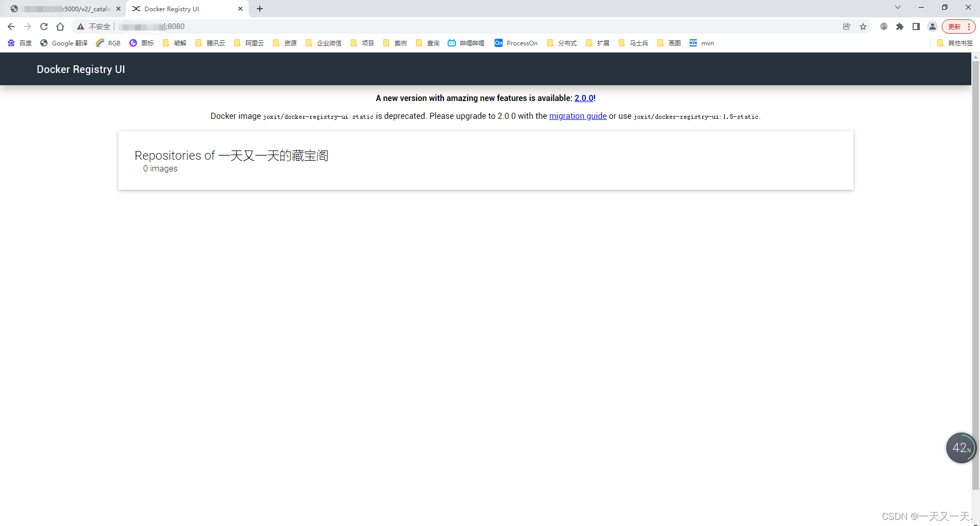Screen dimensions: 980x526
Task: Open the browser options menu beside 更新
Action: [968, 27]
